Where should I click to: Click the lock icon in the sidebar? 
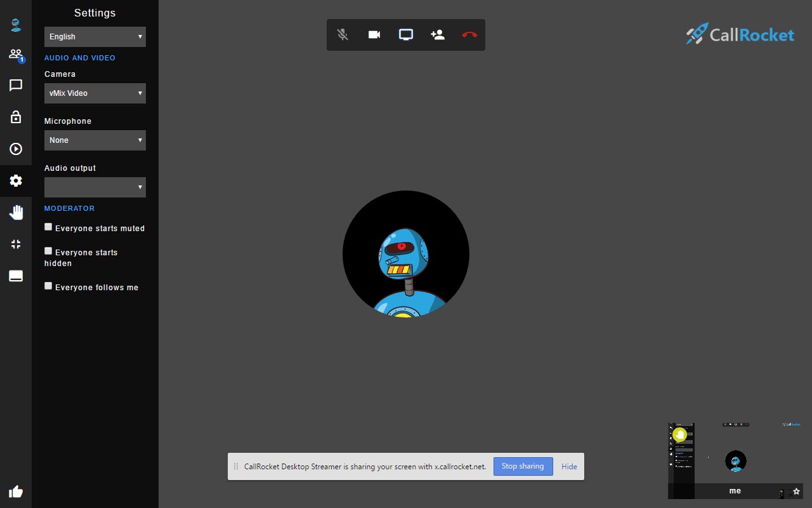[x=15, y=117]
